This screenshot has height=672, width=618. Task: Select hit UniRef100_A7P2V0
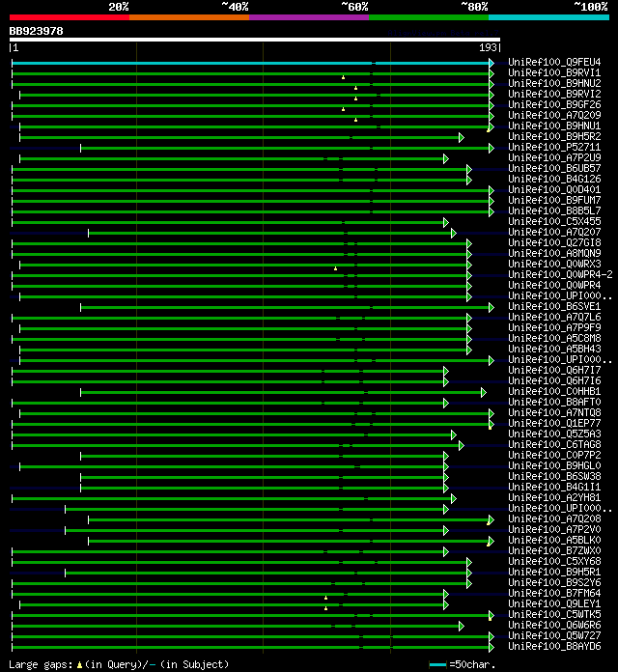pos(554,530)
